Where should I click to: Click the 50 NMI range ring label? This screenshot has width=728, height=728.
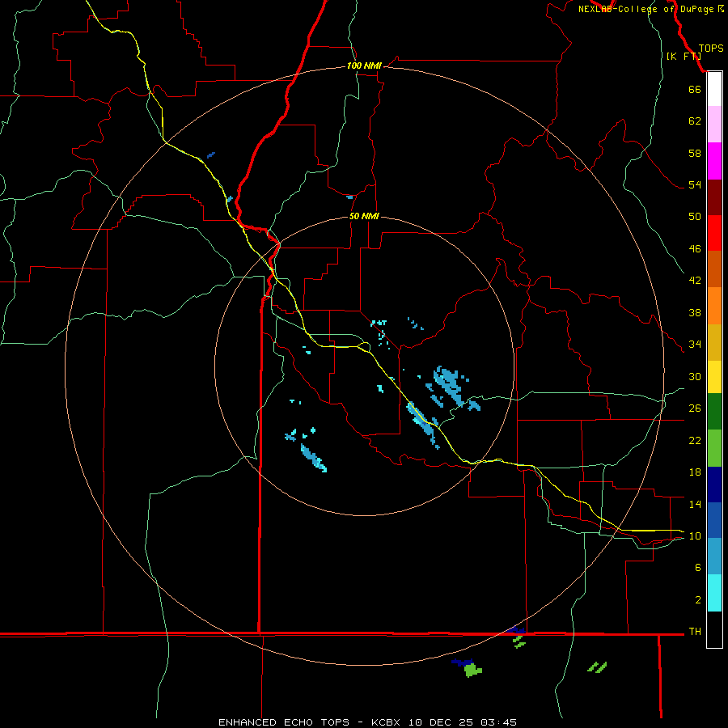[x=364, y=216]
